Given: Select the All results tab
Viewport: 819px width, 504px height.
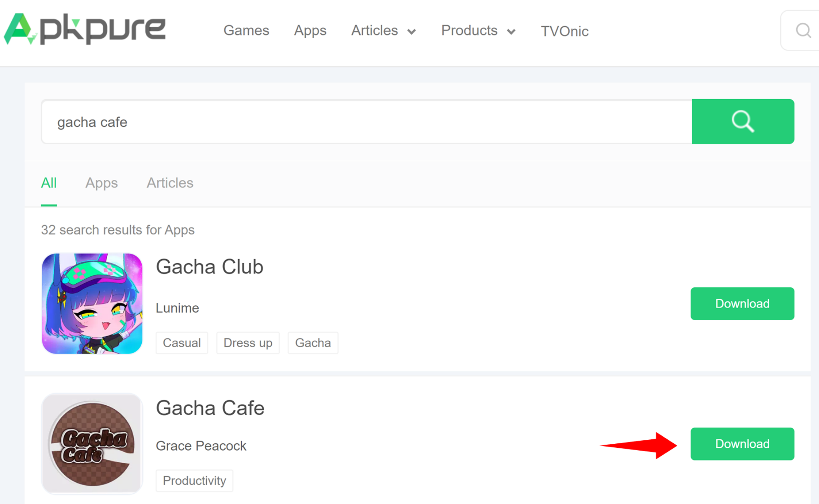Looking at the screenshot, I should (x=49, y=183).
